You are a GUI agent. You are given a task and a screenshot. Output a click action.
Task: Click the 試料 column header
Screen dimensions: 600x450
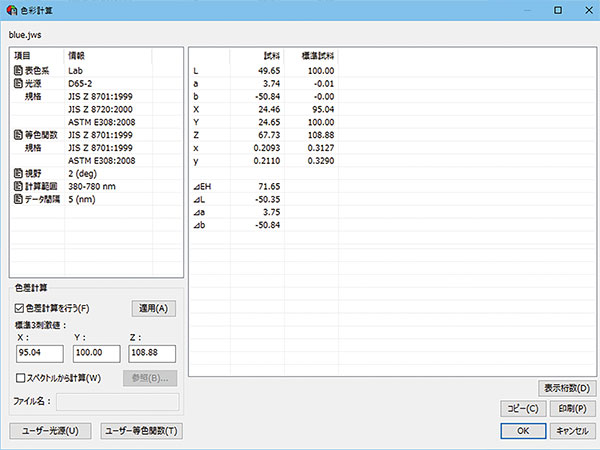click(x=272, y=56)
